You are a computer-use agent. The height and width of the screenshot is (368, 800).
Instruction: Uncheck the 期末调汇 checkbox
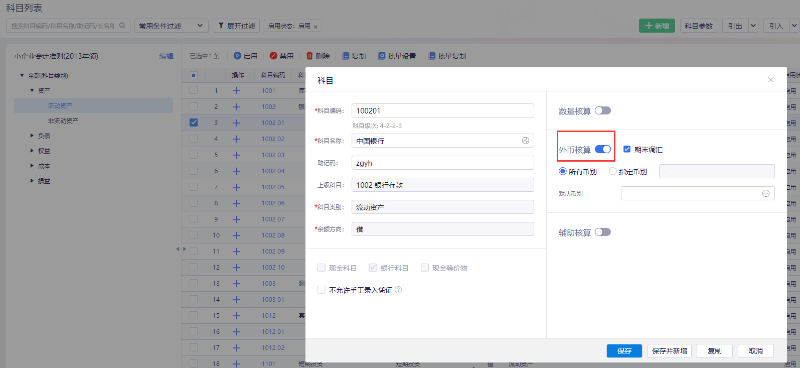[x=627, y=150]
